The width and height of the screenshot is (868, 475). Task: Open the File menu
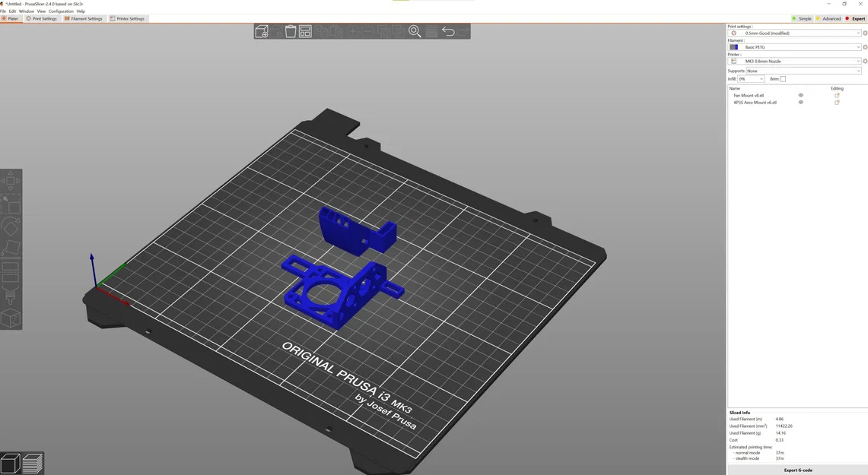click(3, 11)
